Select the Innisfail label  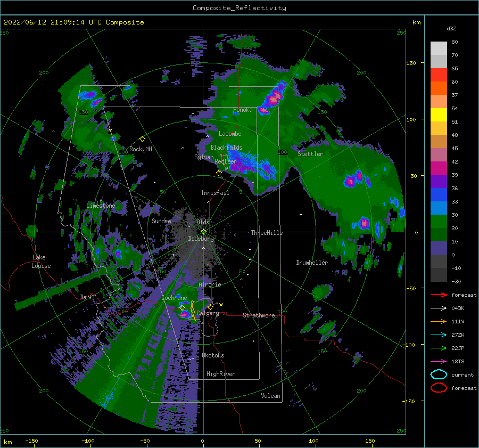pyautogui.click(x=215, y=193)
